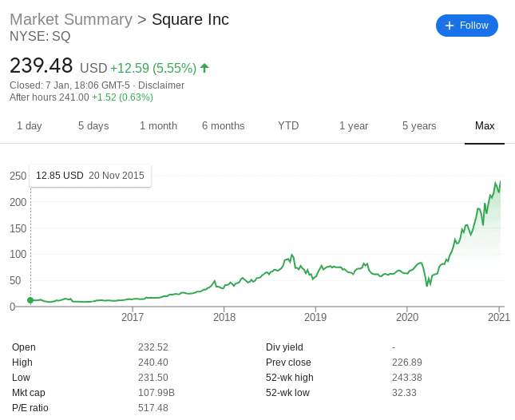This screenshot has width=515, height=420.
Task: Click the 250 y-axis label
Action: [18, 176]
